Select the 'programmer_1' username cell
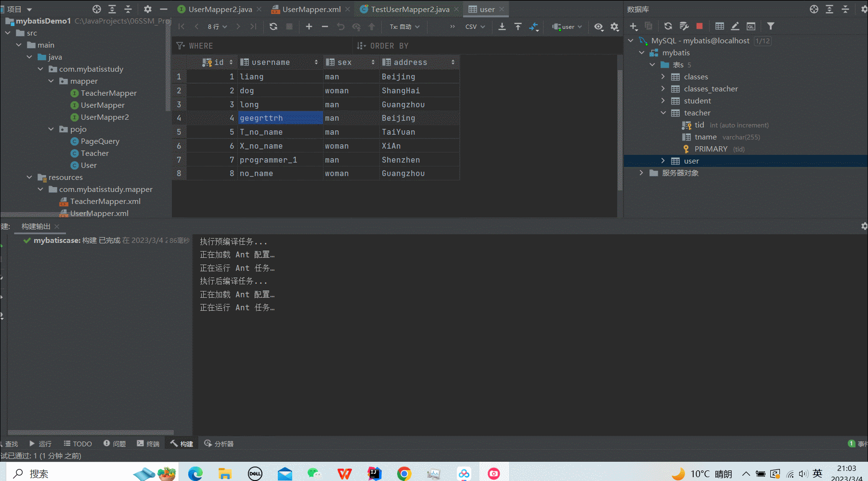 coord(280,160)
